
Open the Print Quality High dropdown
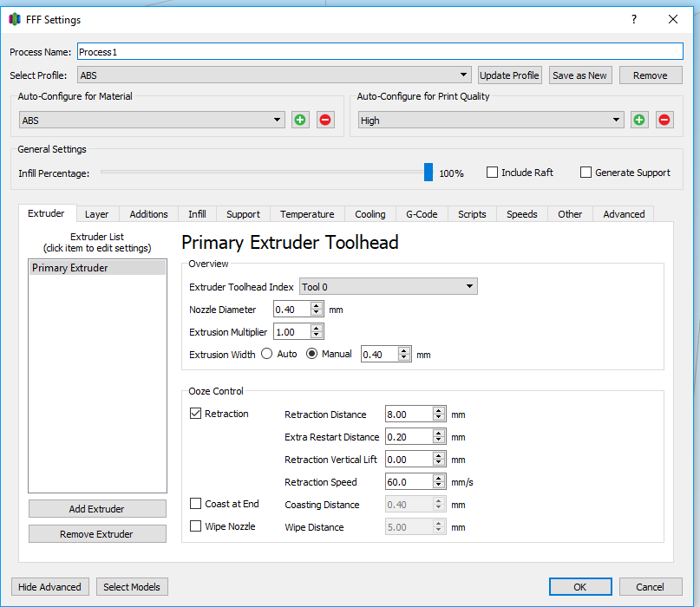[491, 120]
